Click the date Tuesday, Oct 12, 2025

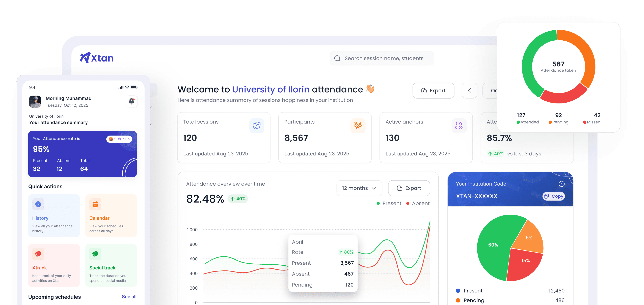click(x=67, y=105)
